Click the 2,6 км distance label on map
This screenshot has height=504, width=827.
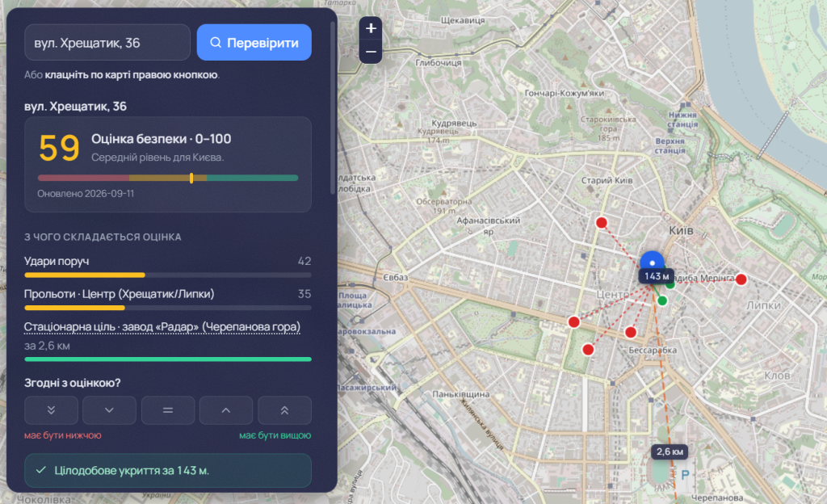coord(670,451)
